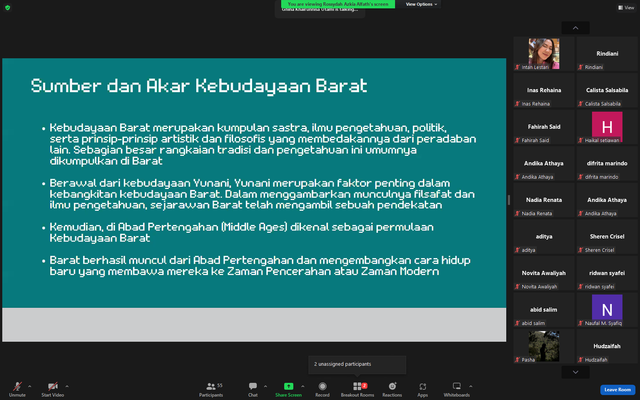The height and width of the screenshot is (400, 640).
Task: Open the Reactions menu
Action: 392,389
